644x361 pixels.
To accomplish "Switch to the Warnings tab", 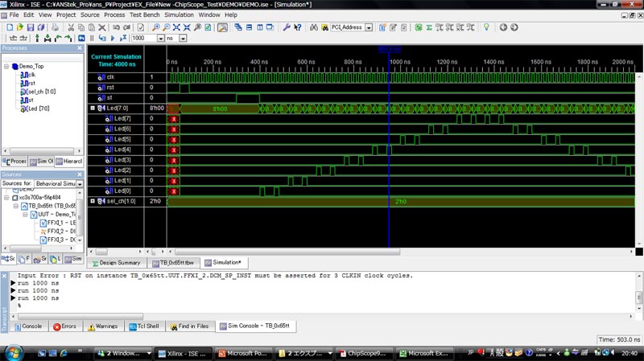I will pos(103,326).
